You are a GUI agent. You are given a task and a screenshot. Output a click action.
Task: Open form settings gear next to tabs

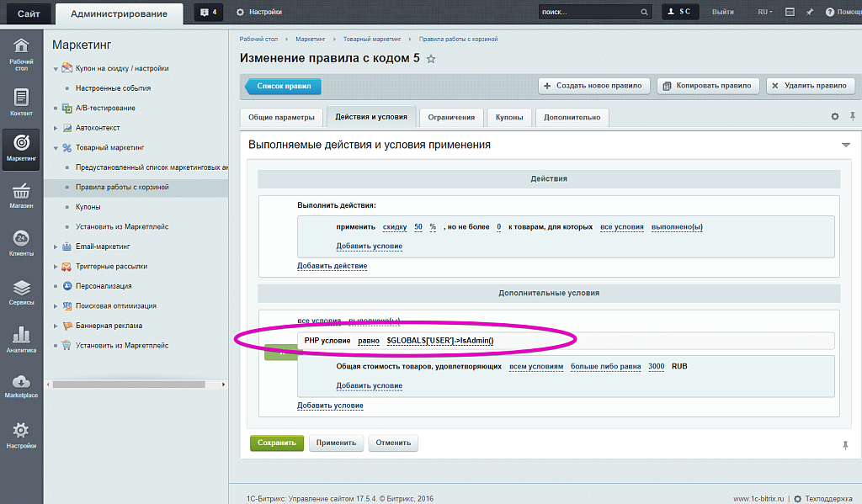coord(835,117)
